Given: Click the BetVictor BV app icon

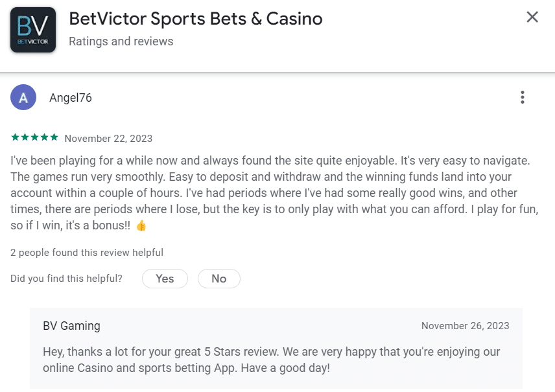Looking at the screenshot, I should pos(32,29).
